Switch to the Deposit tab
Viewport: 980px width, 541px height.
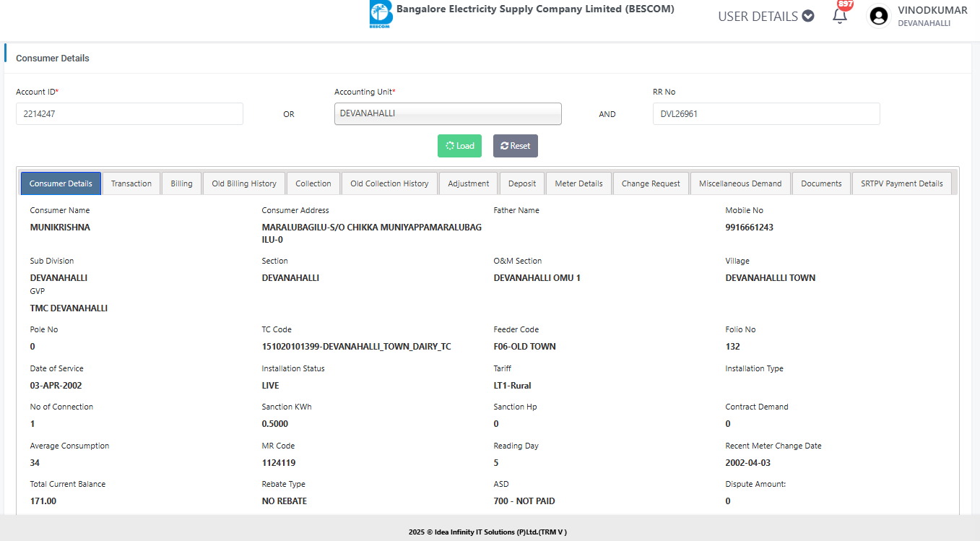(522, 183)
